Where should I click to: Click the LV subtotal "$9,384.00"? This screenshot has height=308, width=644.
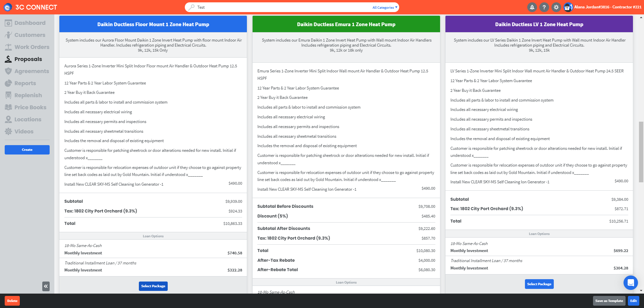coord(620,199)
